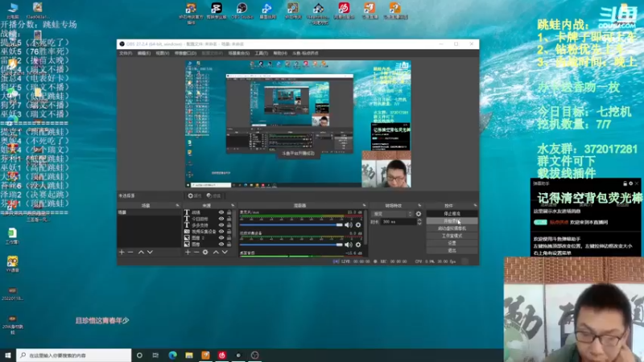
Task: Click the 开始录制 start recording button
Action: pyautogui.click(x=452, y=221)
